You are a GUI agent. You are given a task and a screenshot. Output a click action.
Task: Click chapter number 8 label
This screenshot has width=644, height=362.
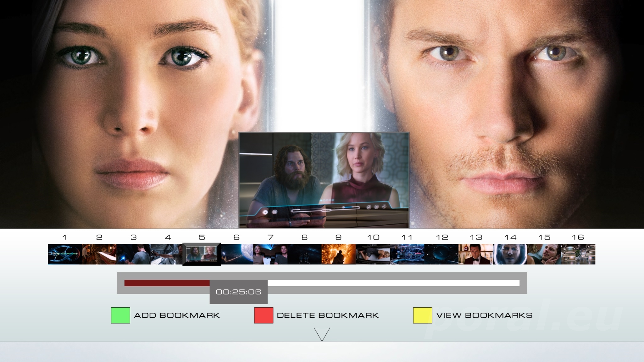pos(304,237)
